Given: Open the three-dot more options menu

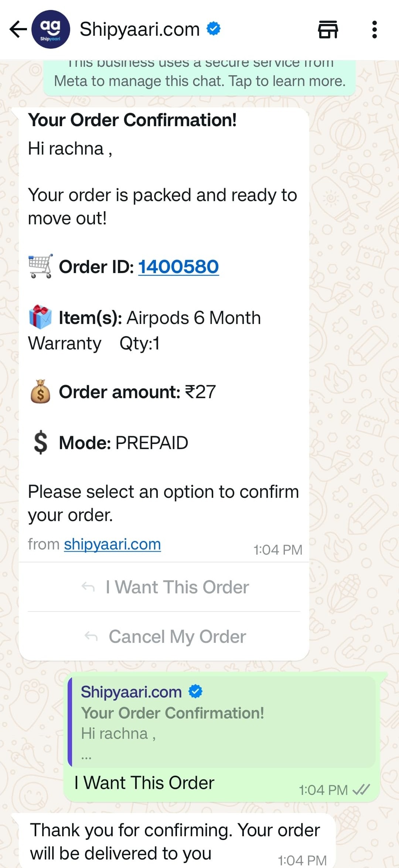Looking at the screenshot, I should coord(374,30).
